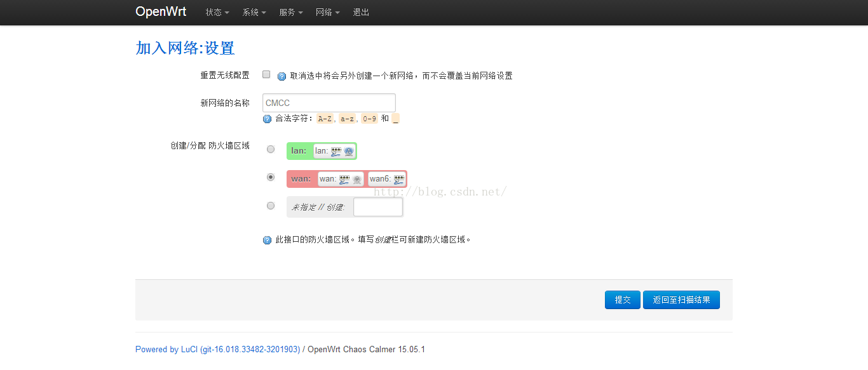The image size is (868, 370).
Task: Click the 返回至扫描结果 button
Action: [681, 300]
